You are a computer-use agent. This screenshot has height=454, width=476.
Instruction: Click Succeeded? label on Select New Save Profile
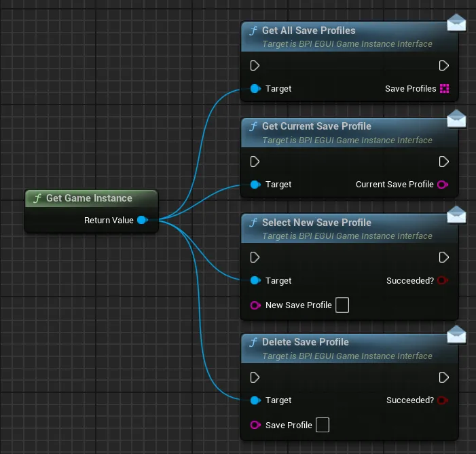pos(410,280)
